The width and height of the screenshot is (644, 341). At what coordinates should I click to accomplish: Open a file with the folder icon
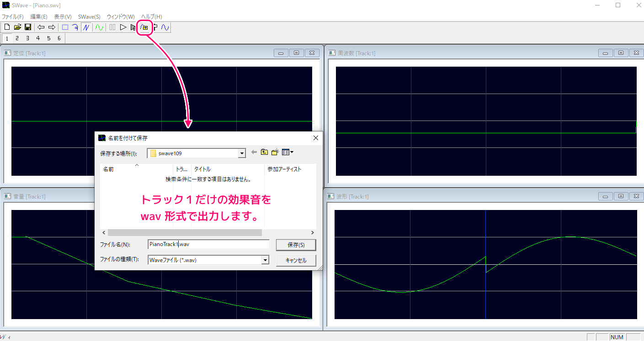pyautogui.click(x=17, y=27)
